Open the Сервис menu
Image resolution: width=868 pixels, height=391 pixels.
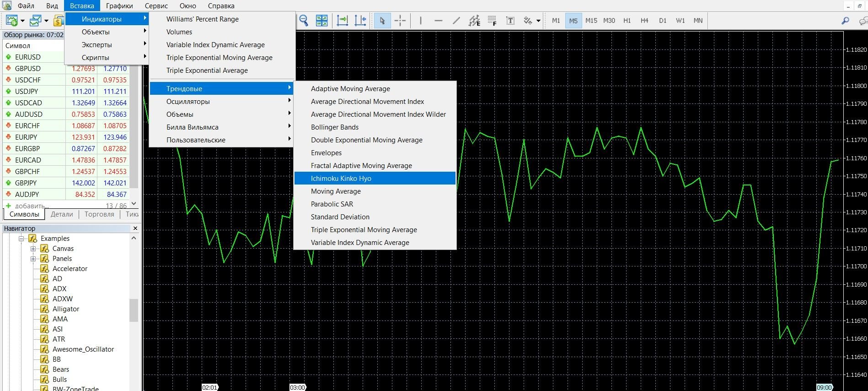coord(156,6)
